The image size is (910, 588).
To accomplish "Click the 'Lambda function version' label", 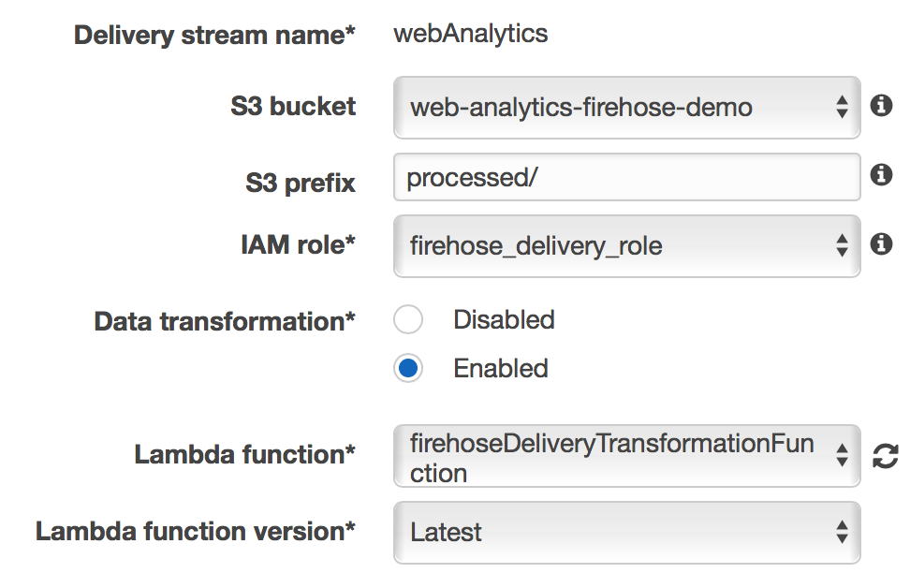I will (x=196, y=532).
